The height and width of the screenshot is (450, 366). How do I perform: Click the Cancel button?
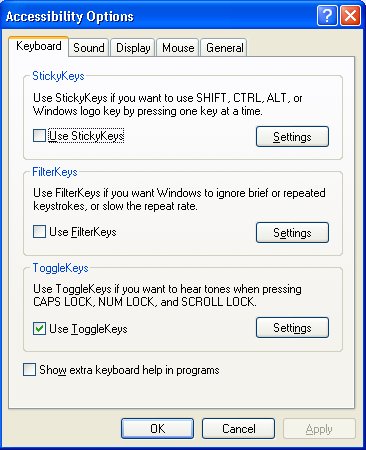(239, 428)
